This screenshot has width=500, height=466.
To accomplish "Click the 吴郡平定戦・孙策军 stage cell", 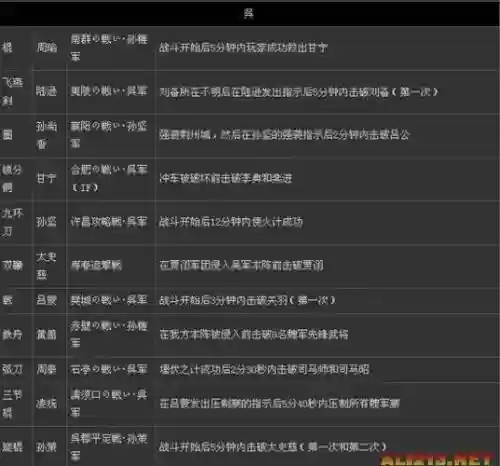I will tap(109, 447).
